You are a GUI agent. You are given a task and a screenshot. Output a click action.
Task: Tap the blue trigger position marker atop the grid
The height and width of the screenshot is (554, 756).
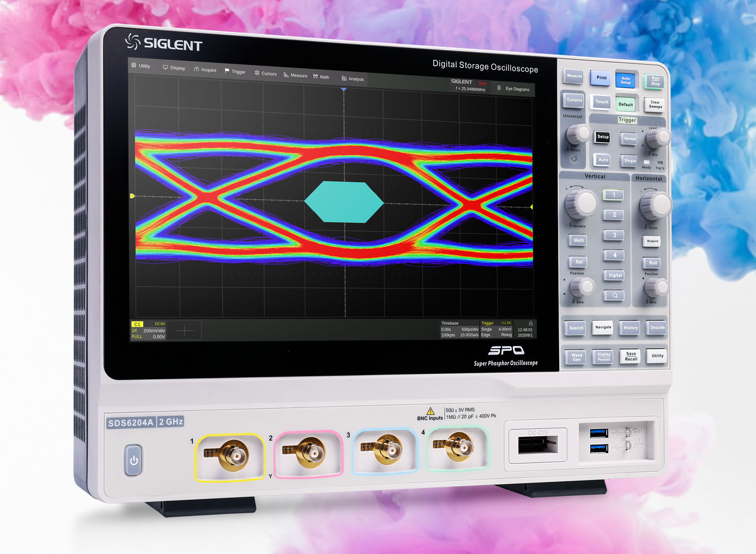click(344, 90)
